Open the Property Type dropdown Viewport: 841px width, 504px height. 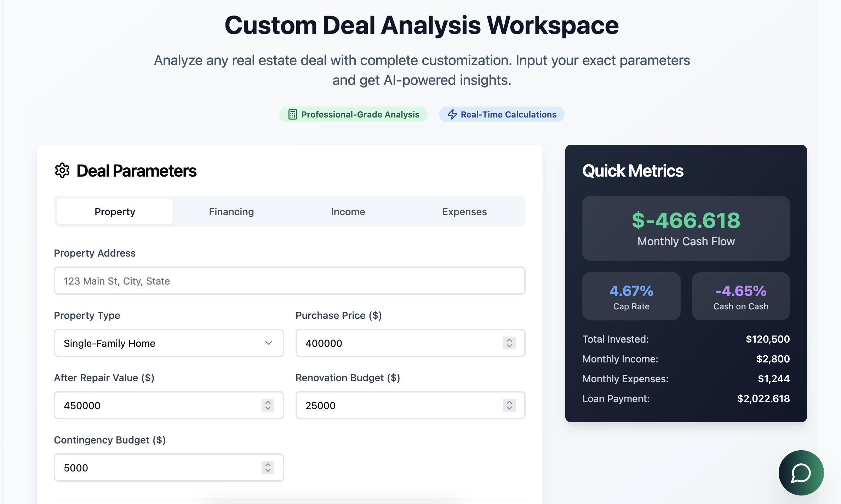[x=169, y=343]
